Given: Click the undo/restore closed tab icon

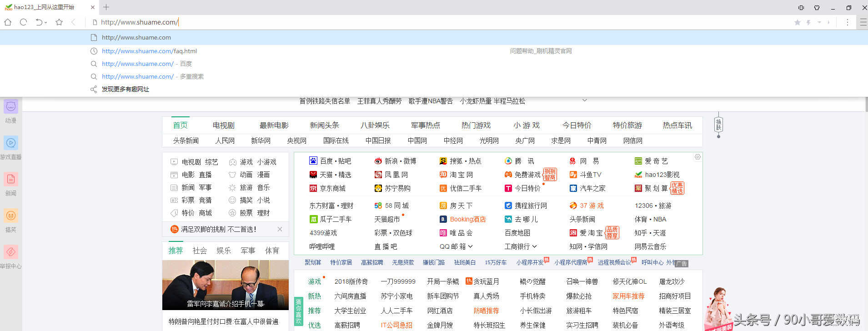Looking at the screenshot, I should tap(39, 22).
